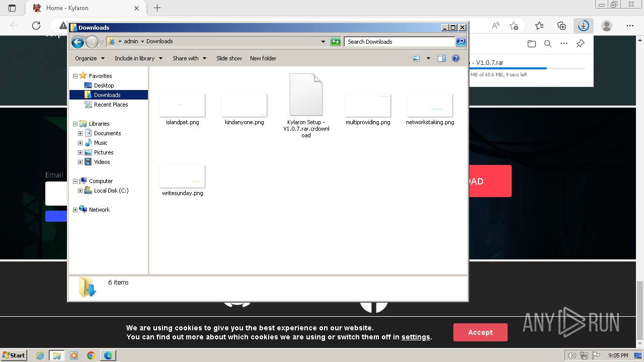Select the multiproviding.png file thumbnail
This screenshot has height=362, width=644.
[x=368, y=106]
